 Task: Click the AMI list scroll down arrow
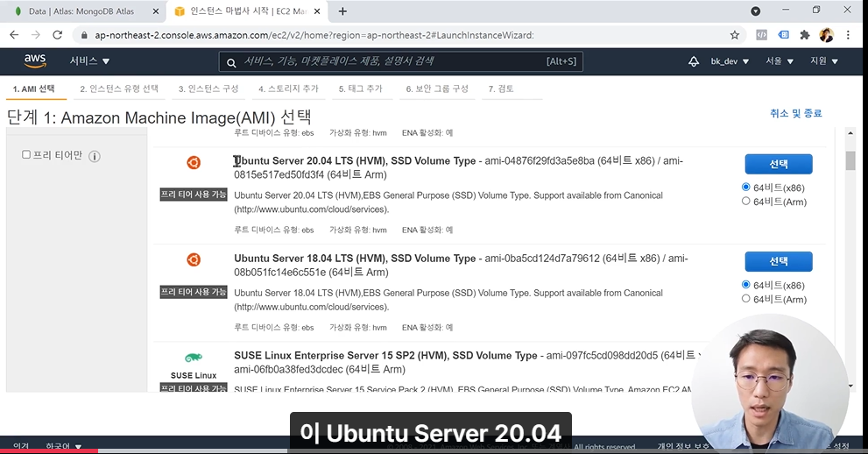(x=850, y=386)
